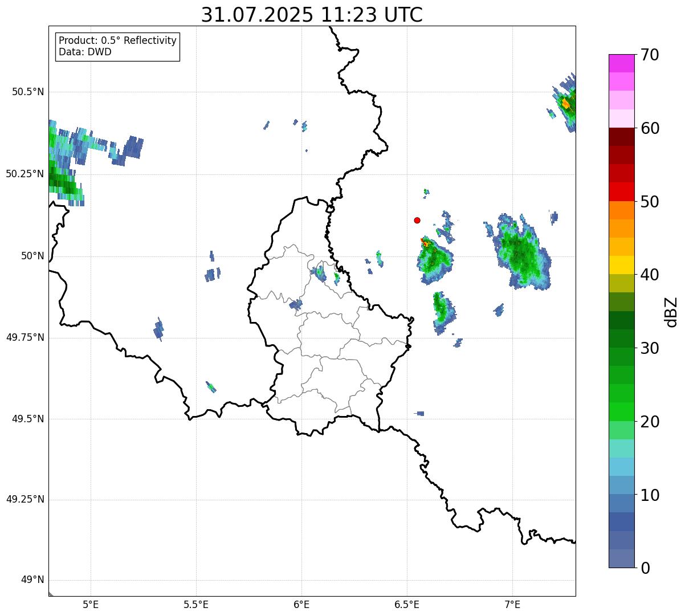Click the longitude label "5°E"
Viewport: 685px width, 616px height.
91,604
